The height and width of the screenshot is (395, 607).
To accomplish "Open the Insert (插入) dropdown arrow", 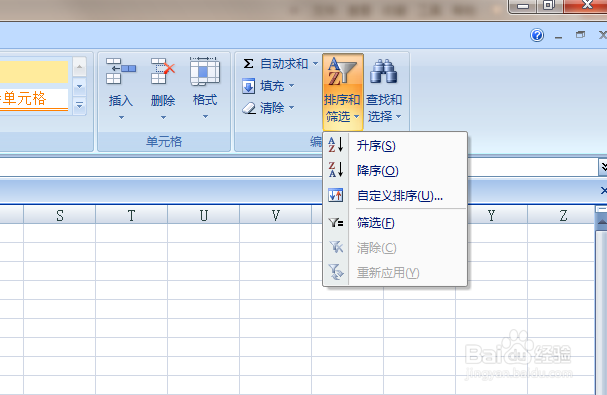I will click(121, 117).
